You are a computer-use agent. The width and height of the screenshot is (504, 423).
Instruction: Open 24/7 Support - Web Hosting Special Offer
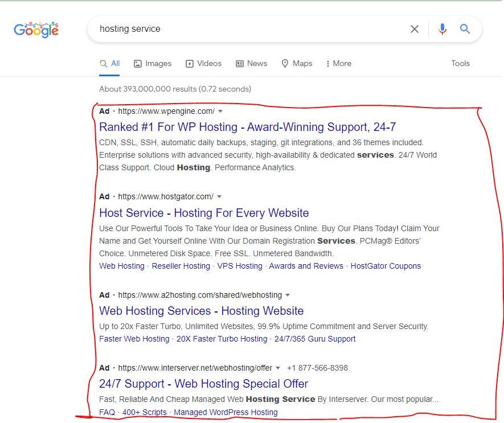[x=203, y=384]
